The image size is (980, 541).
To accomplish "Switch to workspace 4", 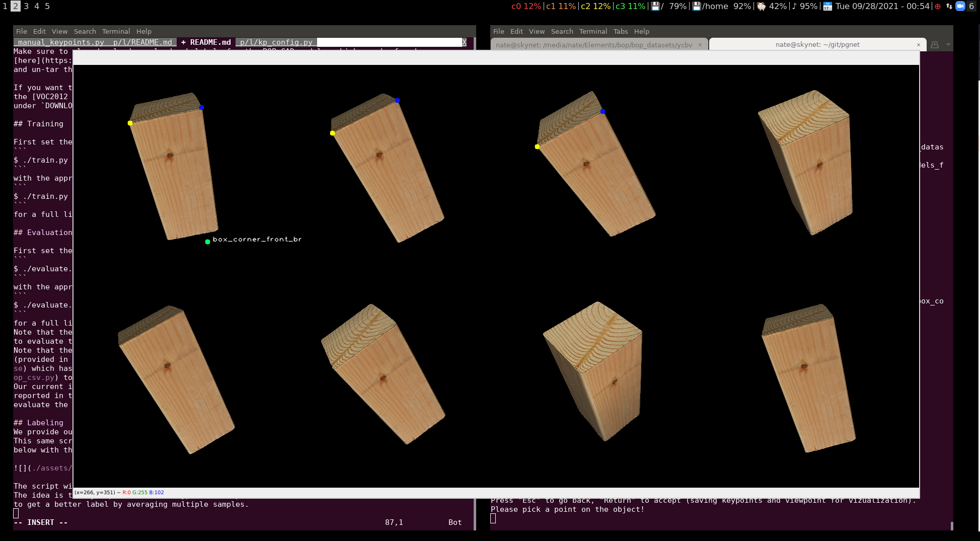I will point(37,6).
